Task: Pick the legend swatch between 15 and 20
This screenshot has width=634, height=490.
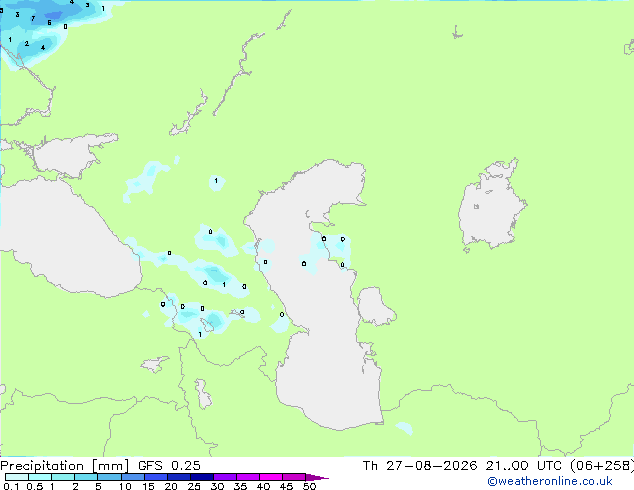Action: pyautogui.click(x=156, y=477)
